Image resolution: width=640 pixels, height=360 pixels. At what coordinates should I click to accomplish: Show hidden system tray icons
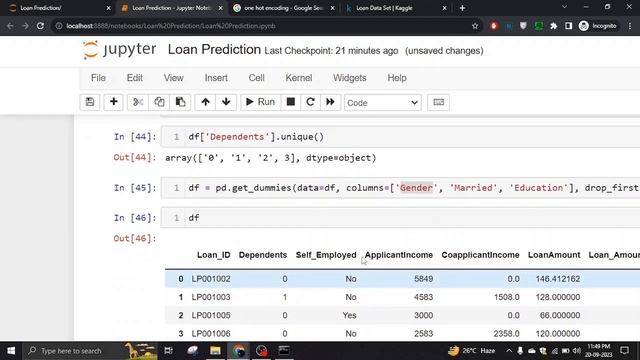[x=509, y=351]
